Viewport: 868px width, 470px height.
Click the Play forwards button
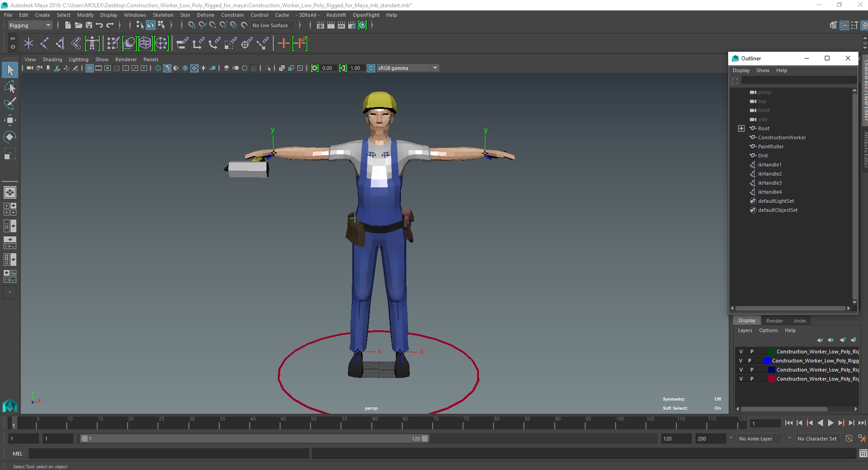[830, 423]
